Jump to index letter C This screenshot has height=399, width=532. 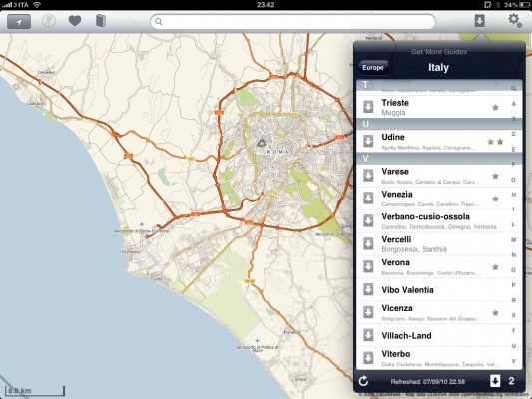coord(514,134)
